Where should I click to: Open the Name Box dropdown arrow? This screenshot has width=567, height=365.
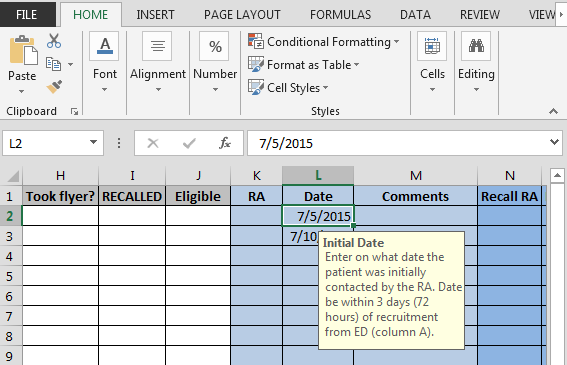pyautogui.click(x=93, y=142)
